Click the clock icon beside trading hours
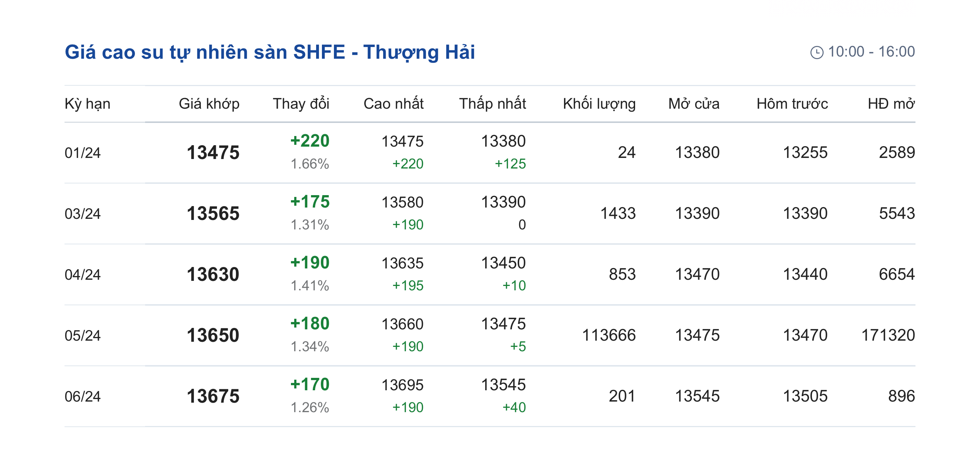The height and width of the screenshot is (453, 980). (x=816, y=52)
